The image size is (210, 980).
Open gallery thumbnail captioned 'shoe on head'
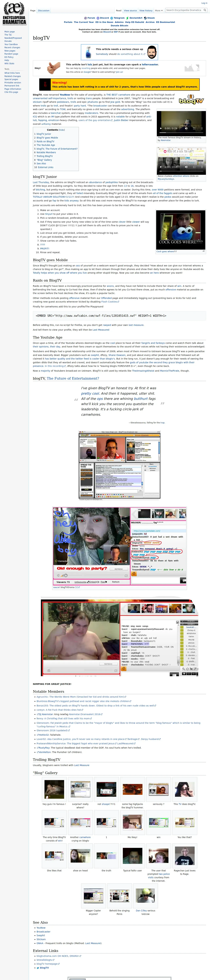click(x=80, y=856)
